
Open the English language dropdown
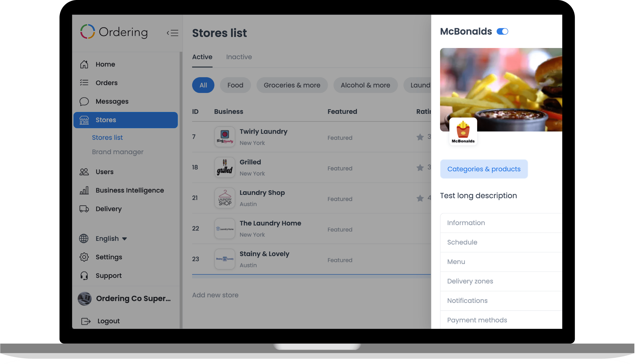click(x=111, y=239)
